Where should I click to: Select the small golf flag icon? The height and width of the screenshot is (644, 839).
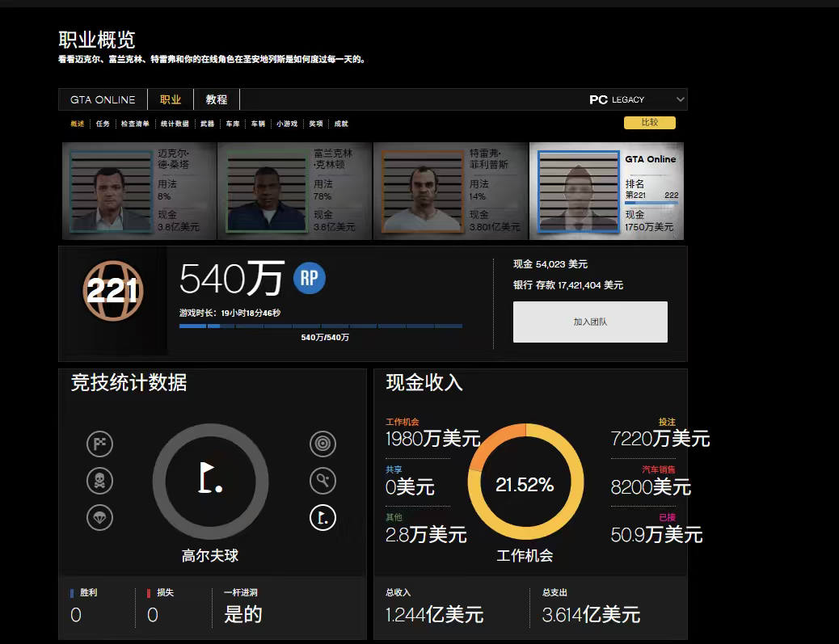[323, 518]
